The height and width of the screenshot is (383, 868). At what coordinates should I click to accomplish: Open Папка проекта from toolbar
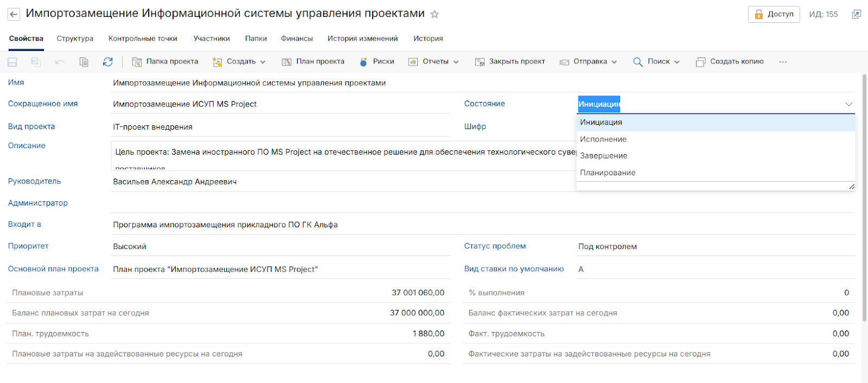(165, 62)
